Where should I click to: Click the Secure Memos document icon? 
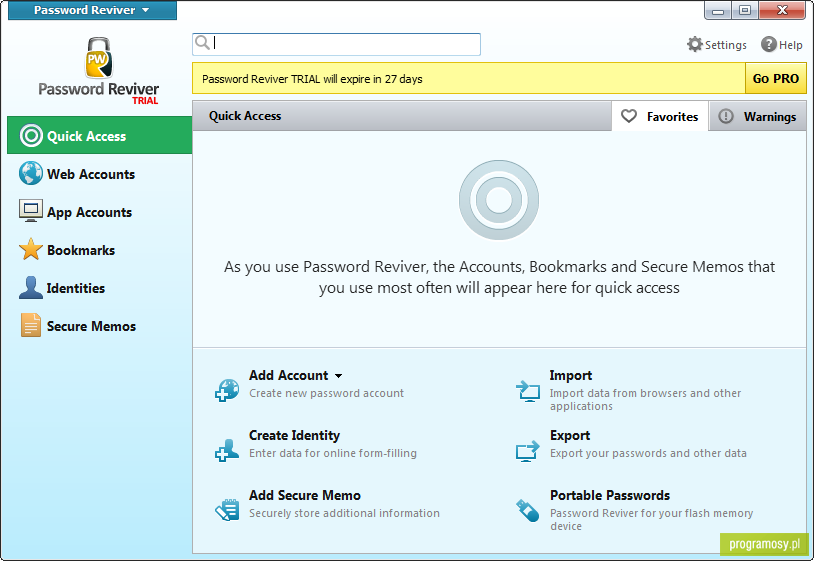click(x=31, y=325)
